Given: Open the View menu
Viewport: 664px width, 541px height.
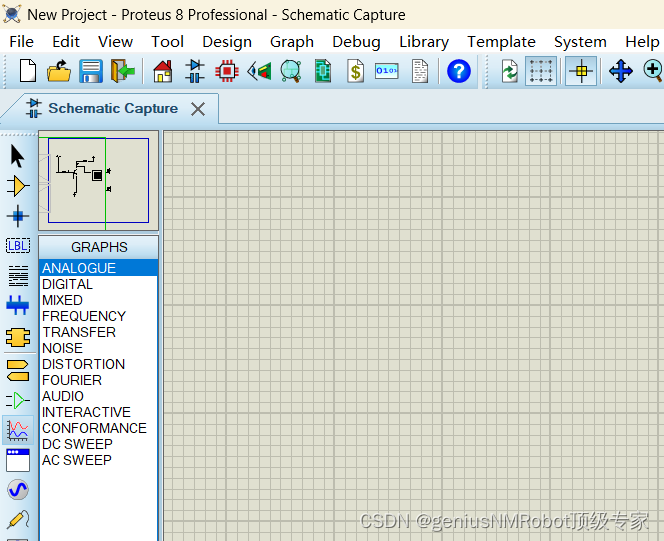Looking at the screenshot, I should (x=115, y=41).
